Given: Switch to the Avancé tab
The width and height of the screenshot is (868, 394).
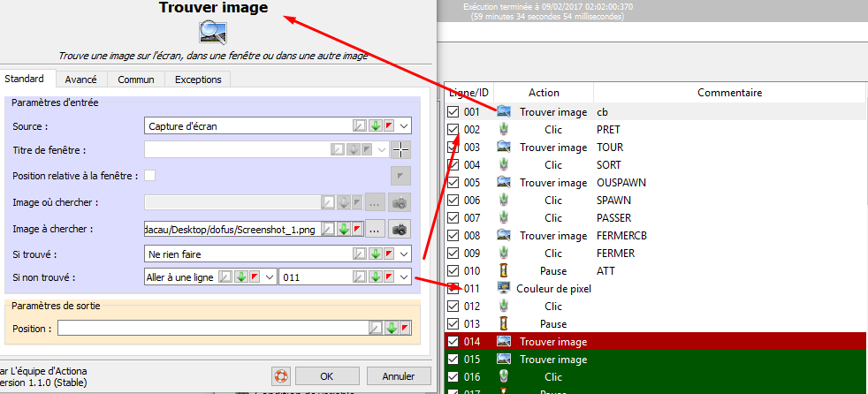Looking at the screenshot, I should click(x=80, y=80).
